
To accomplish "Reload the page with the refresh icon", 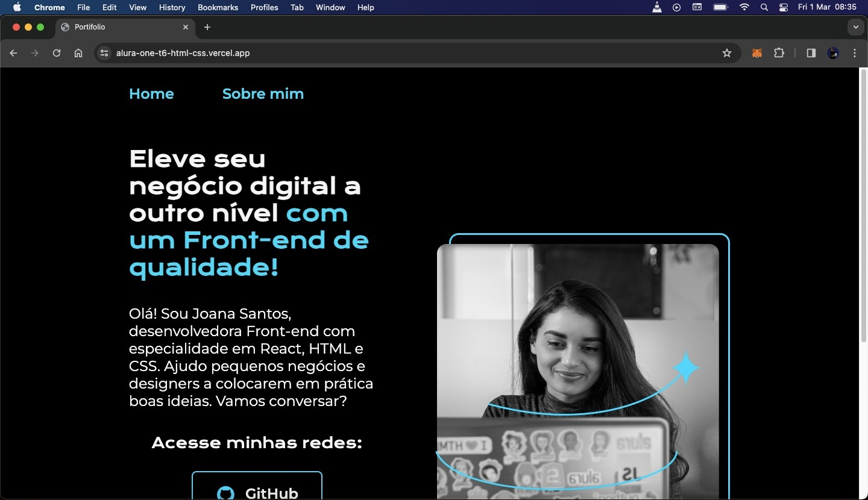I will pos(57,53).
